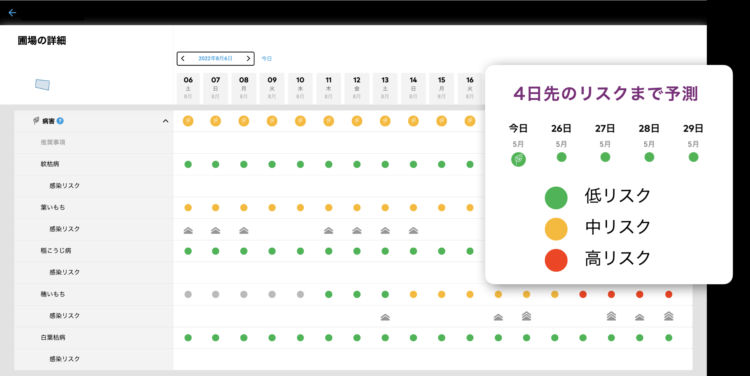This screenshot has width=750, height=376.
Task: Click 病害 summary icon under day 06
Action: (x=188, y=121)
